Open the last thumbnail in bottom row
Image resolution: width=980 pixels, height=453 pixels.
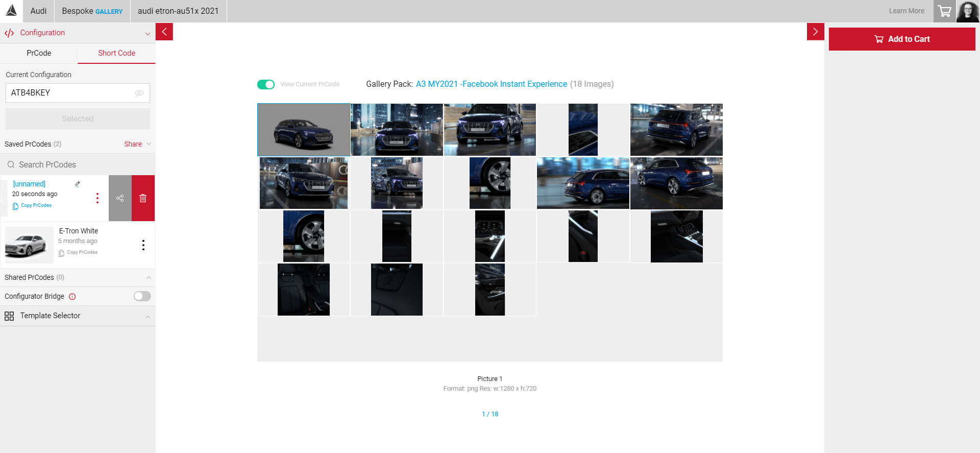[490, 290]
